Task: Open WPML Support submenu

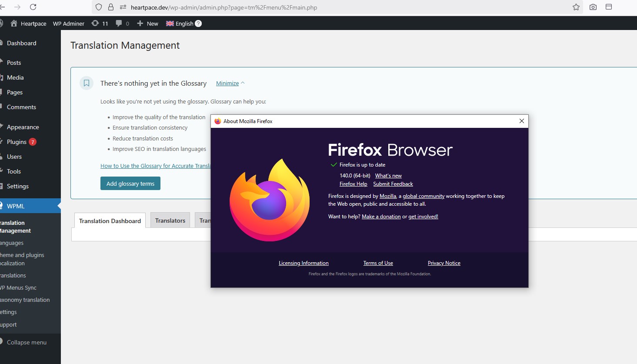Action: click(x=8, y=324)
